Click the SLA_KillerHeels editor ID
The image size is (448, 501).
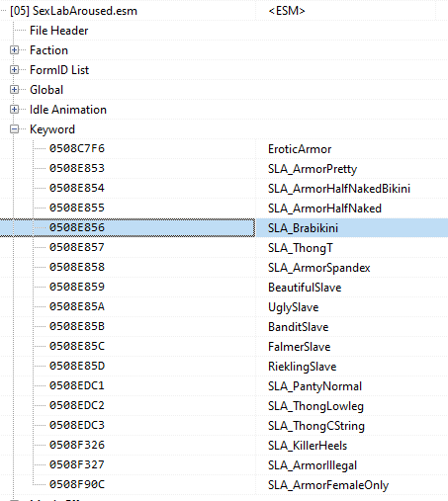[x=308, y=446]
